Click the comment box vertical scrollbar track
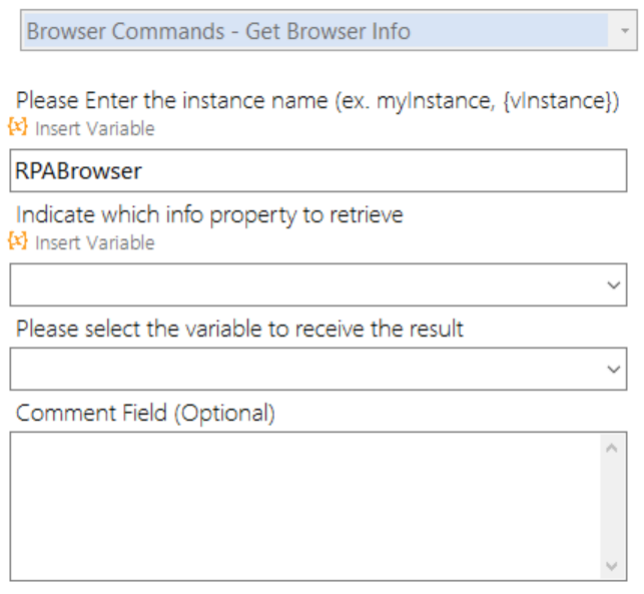The height and width of the screenshot is (594, 644). coord(612,507)
